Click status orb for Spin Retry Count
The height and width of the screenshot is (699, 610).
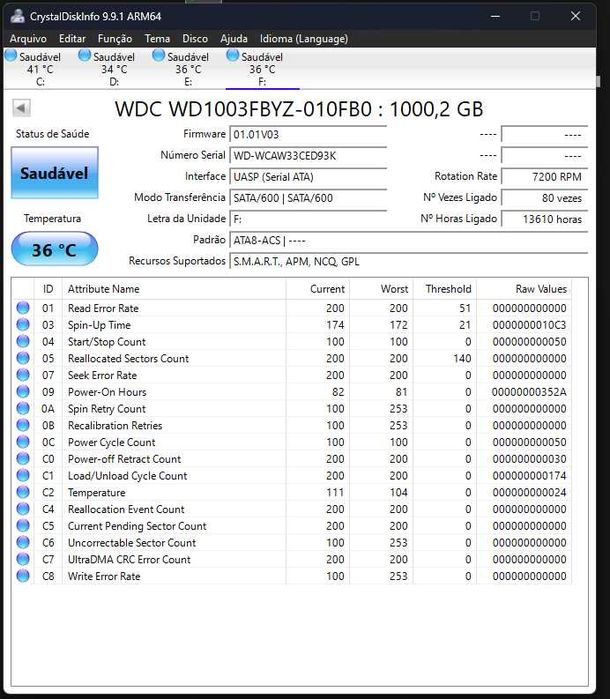point(23,408)
